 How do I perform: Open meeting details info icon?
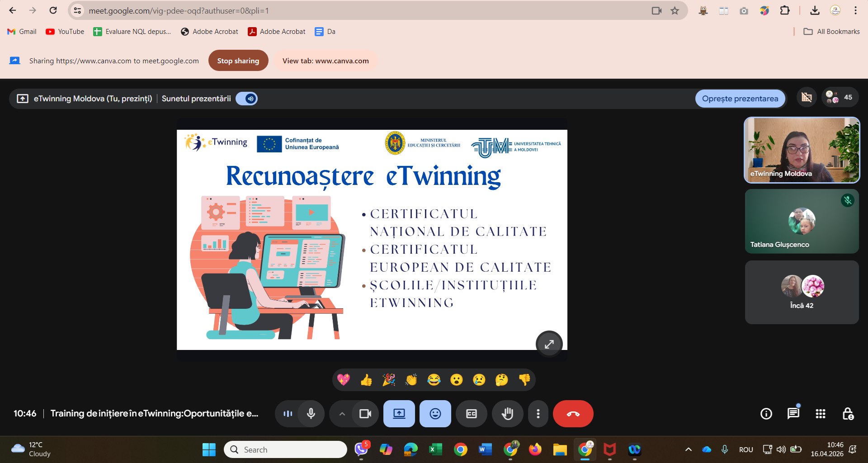pos(766,414)
